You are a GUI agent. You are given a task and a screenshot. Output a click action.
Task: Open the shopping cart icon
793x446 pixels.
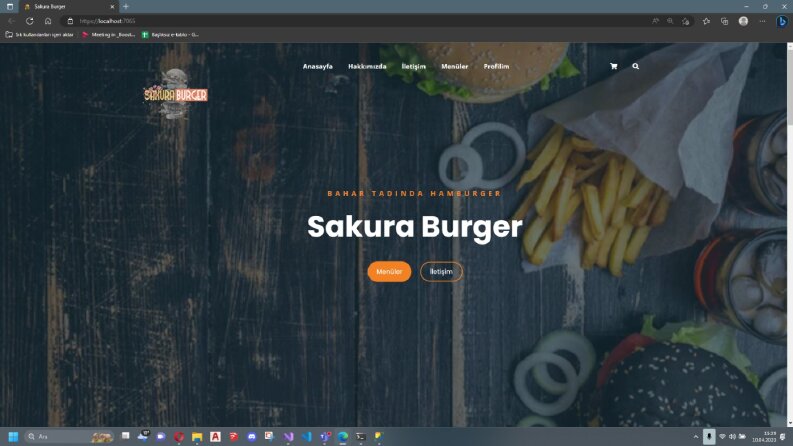613,66
